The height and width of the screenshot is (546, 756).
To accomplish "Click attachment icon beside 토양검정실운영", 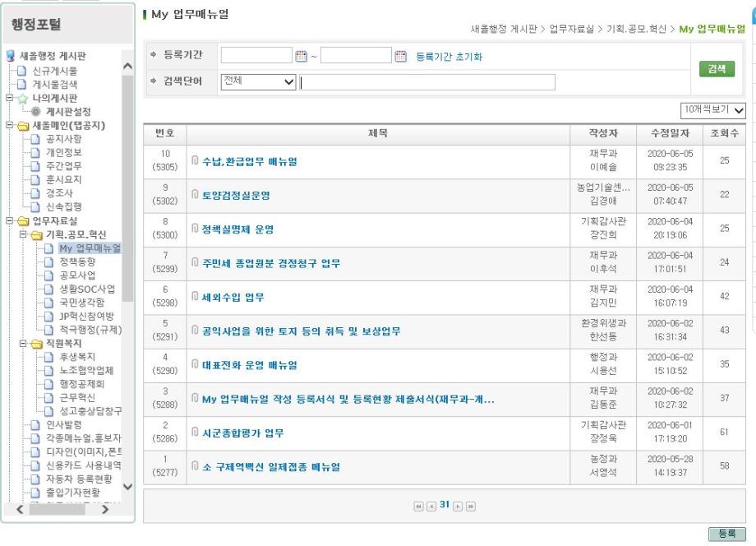I will point(195,195).
